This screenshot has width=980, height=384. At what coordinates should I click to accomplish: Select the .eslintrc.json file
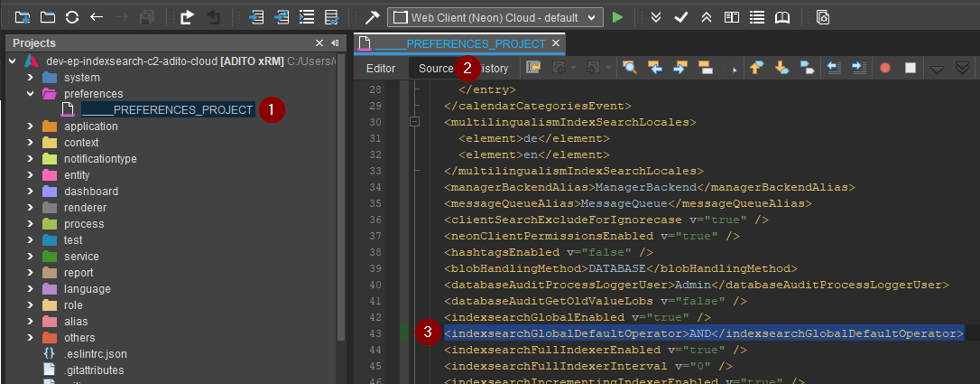94,354
